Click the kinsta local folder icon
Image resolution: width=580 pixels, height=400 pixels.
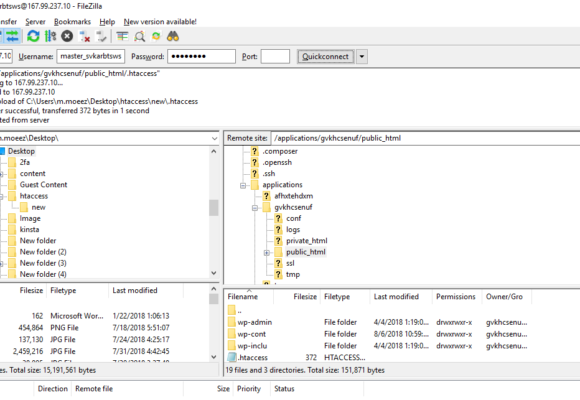(x=12, y=229)
